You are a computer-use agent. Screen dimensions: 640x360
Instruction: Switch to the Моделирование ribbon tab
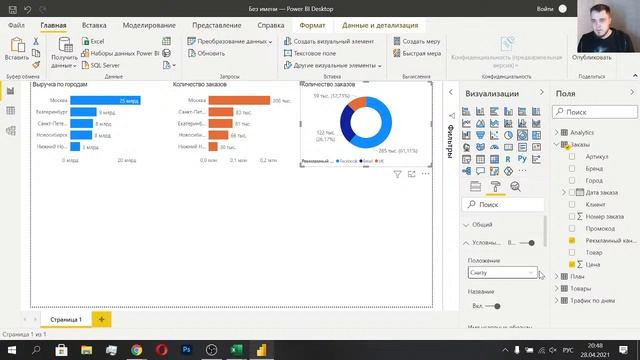[149, 25]
